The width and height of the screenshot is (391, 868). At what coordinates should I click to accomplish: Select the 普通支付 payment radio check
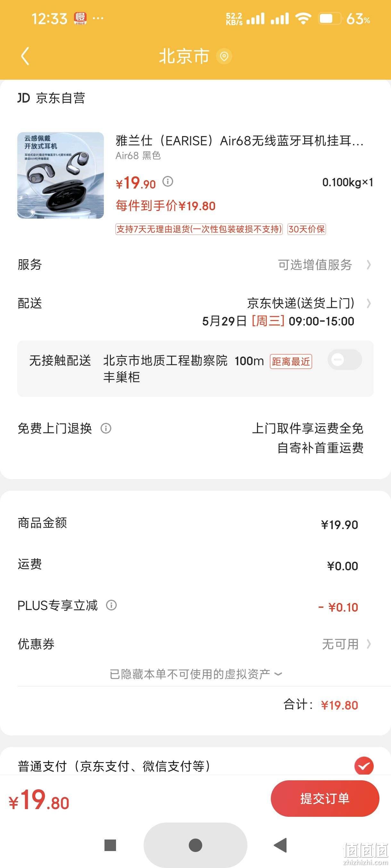coord(364,766)
